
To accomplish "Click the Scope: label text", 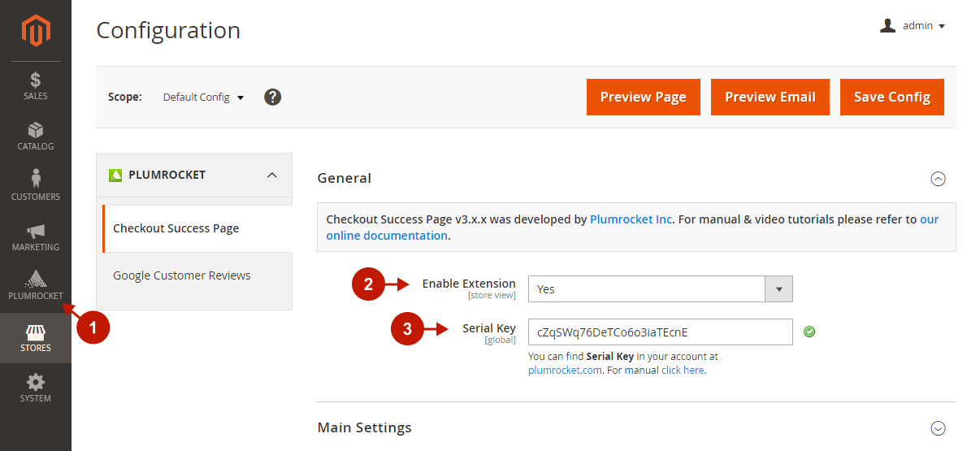I will (x=125, y=97).
